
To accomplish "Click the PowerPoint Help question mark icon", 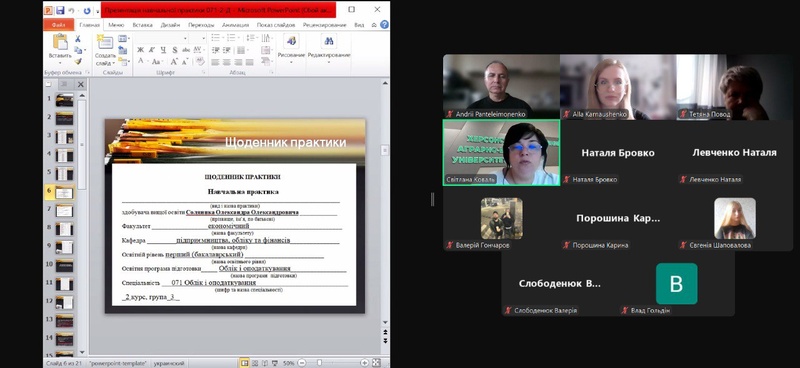I will 384,24.
